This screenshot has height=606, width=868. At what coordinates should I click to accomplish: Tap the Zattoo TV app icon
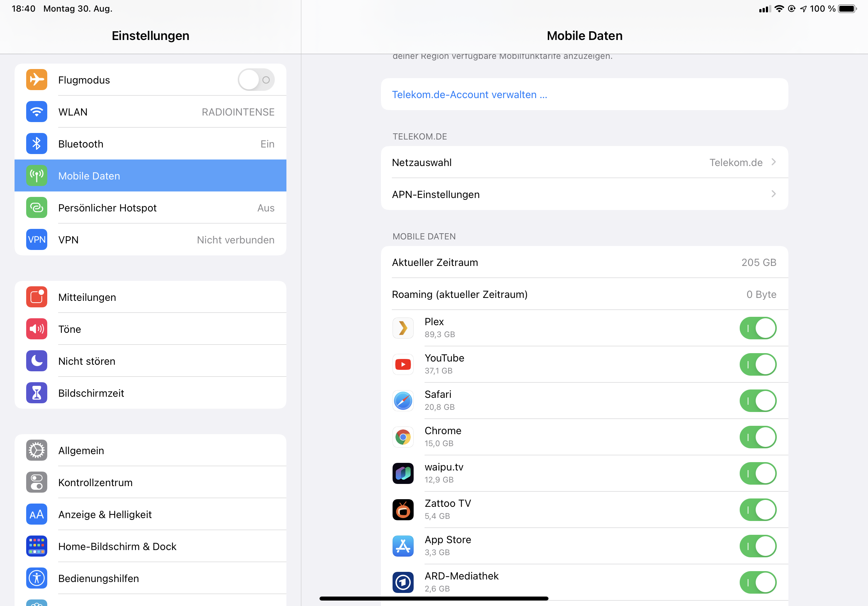coord(403,510)
